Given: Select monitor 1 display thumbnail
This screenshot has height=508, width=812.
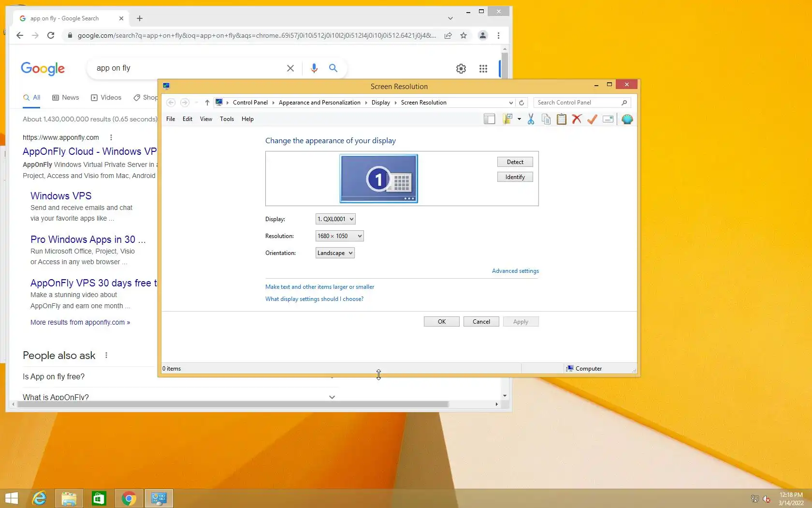Looking at the screenshot, I should pyautogui.click(x=378, y=179).
